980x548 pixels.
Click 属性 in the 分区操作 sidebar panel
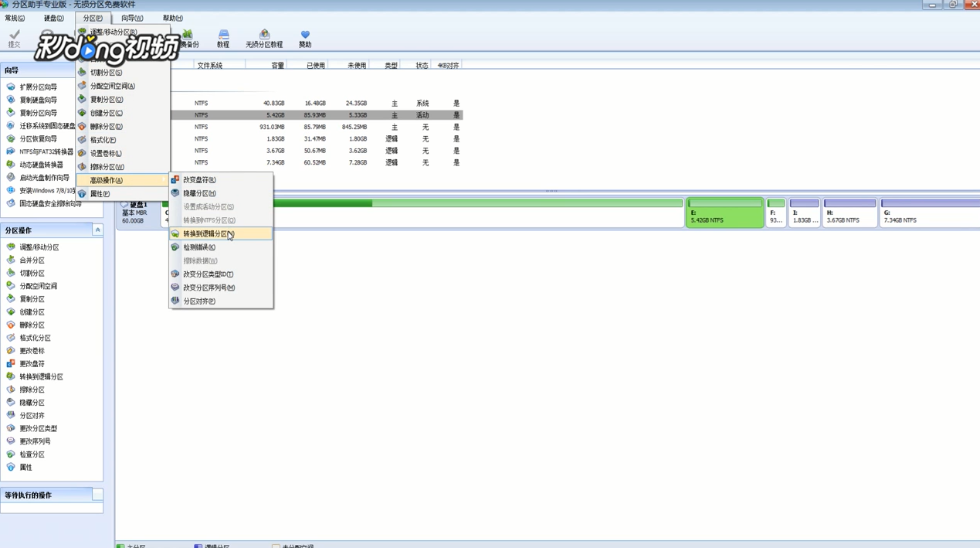[25, 468]
